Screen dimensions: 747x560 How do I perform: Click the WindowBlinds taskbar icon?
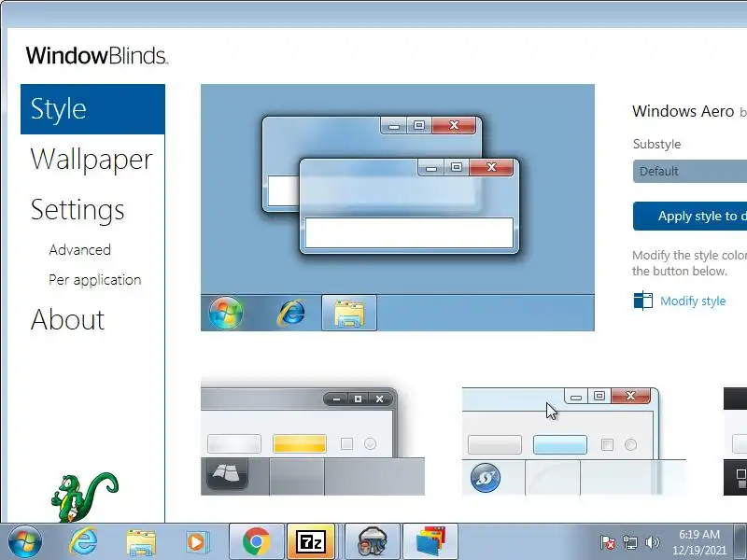430,542
